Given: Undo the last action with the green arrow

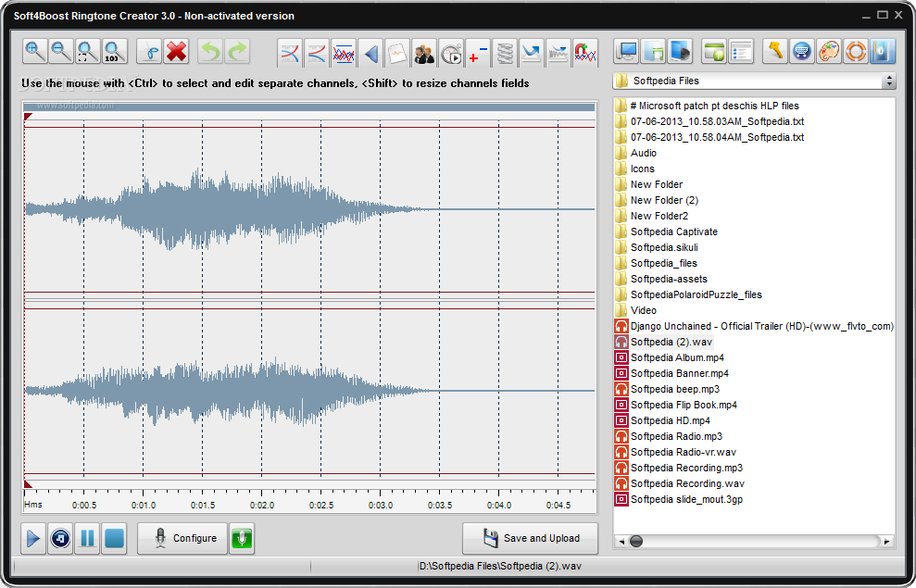Looking at the screenshot, I should coord(210,51).
